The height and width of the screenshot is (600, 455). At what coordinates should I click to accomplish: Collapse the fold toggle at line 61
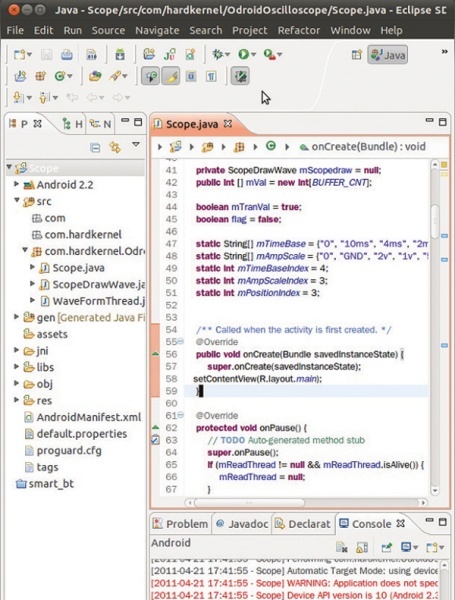click(181, 415)
